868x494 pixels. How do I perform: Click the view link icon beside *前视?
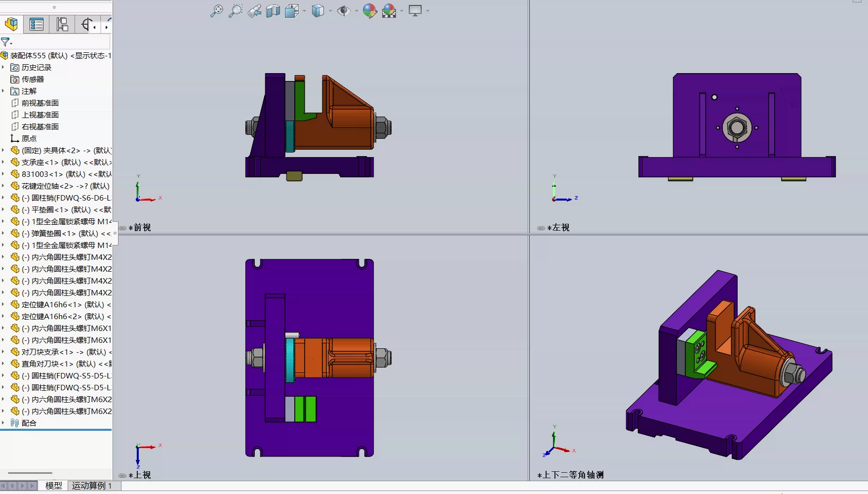coord(122,228)
